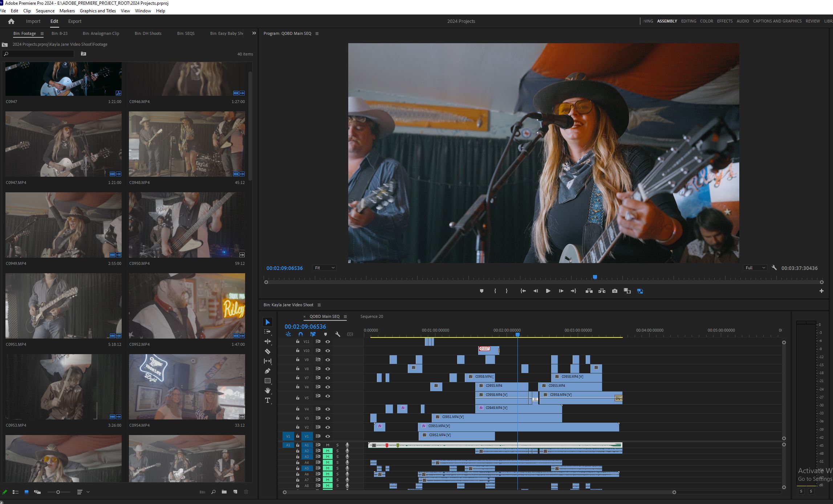Open the Sequence menu
This screenshot has height=504, width=833.
click(45, 11)
